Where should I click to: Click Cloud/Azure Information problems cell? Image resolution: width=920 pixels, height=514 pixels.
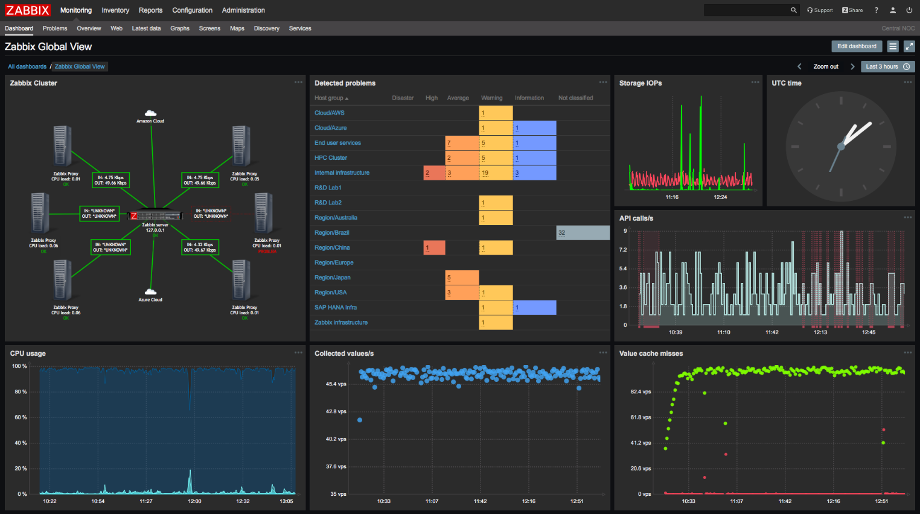pos(535,127)
